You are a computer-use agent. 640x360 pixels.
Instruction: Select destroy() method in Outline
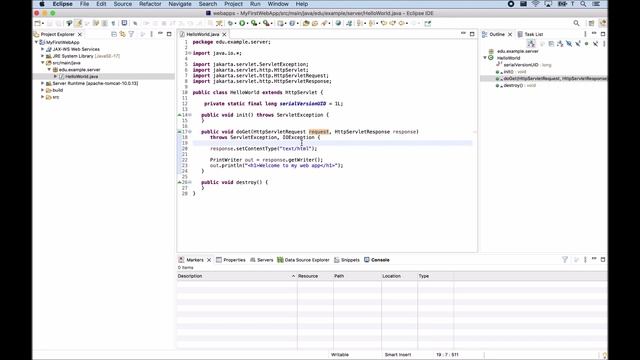pos(516,85)
